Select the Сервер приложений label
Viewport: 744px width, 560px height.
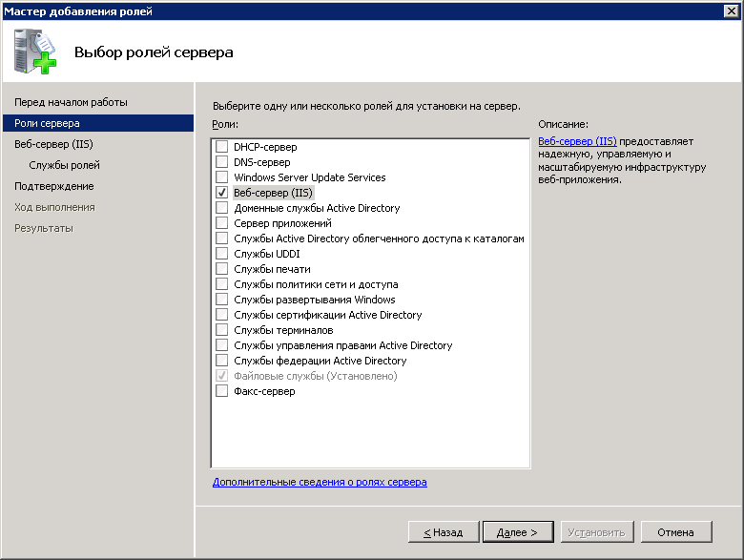(x=282, y=223)
